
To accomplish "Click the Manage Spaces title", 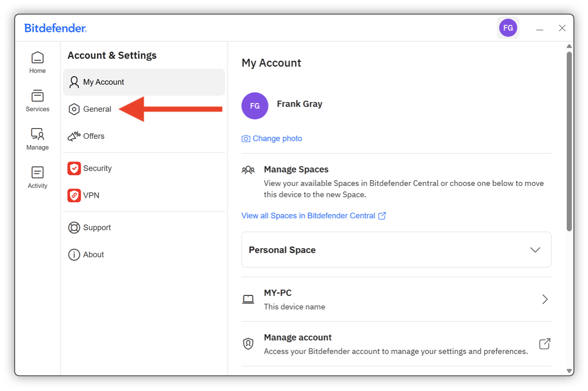I will [296, 169].
